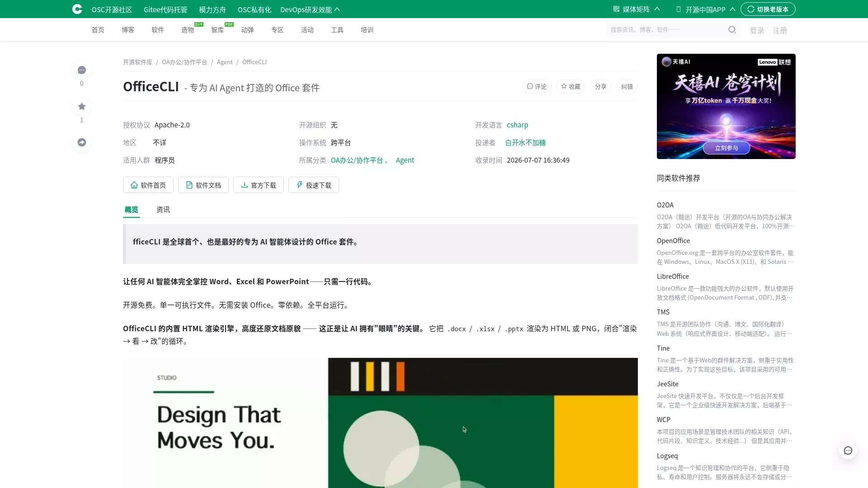Click OA办公/协作平台 category link in details
868x488 pixels.
click(x=357, y=160)
